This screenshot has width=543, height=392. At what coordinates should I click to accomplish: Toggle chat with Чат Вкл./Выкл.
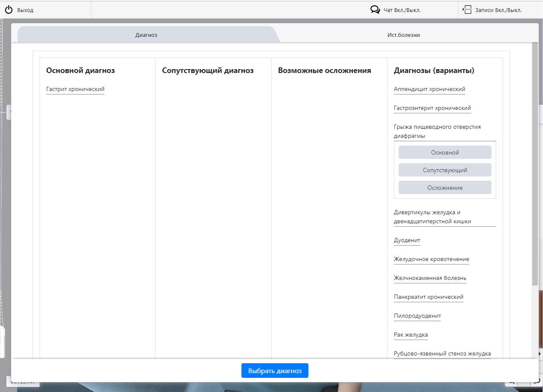[402, 10]
